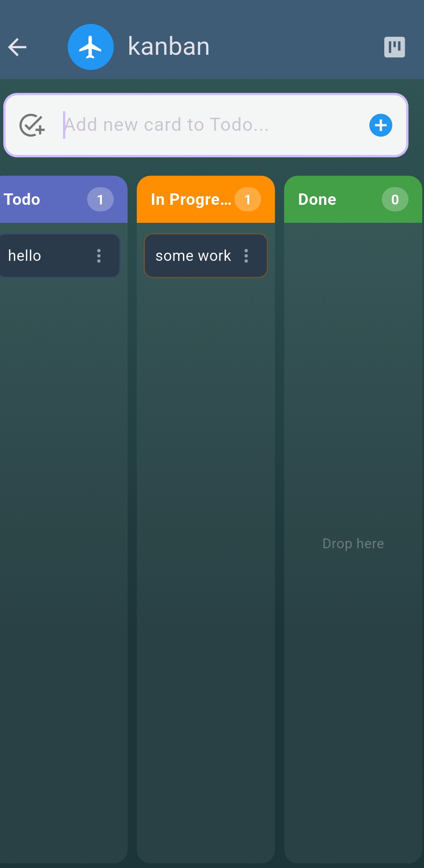Select the In Progress column header
This screenshot has width=424, height=868.
point(205,200)
